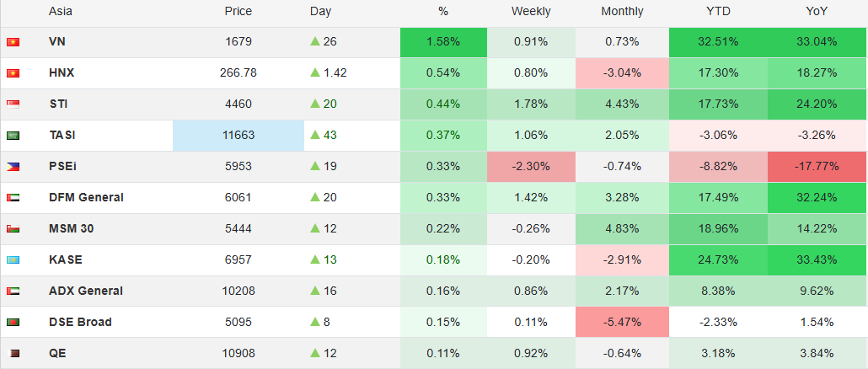The image size is (868, 369).
Task: Click the Singapore flag next to STI
Action: pos(13,104)
